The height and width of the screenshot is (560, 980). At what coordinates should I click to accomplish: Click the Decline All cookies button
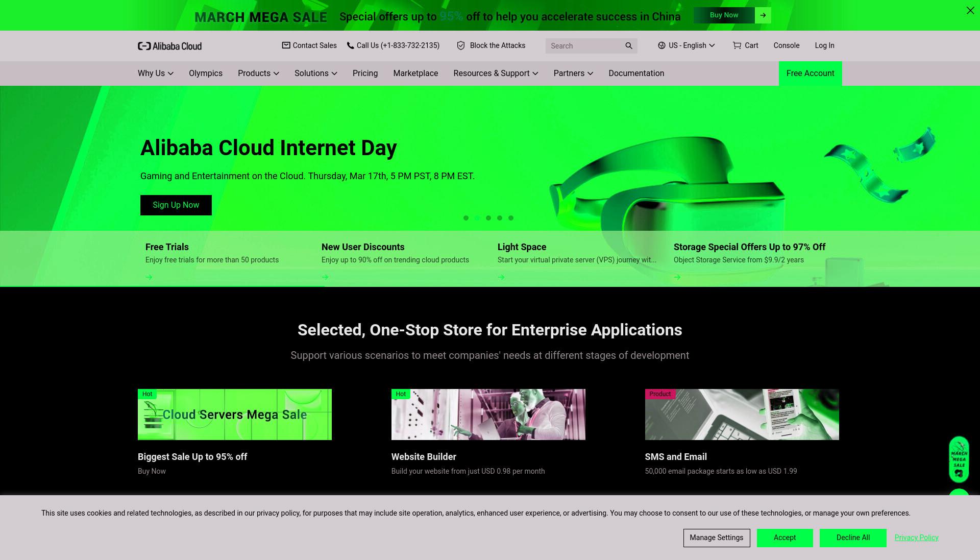(x=853, y=538)
